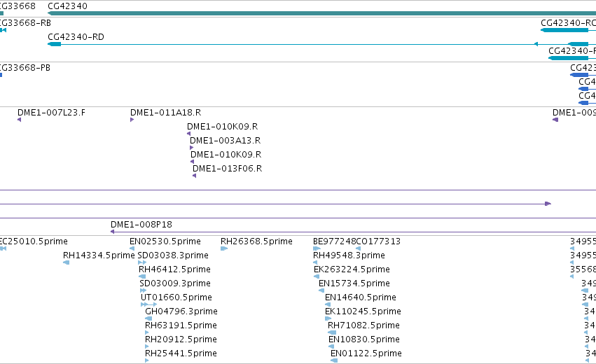Select the RH25441.5prime label
Image resolution: width=596 pixels, height=364 pixels.
pyautogui.click(x=181, y=353)
